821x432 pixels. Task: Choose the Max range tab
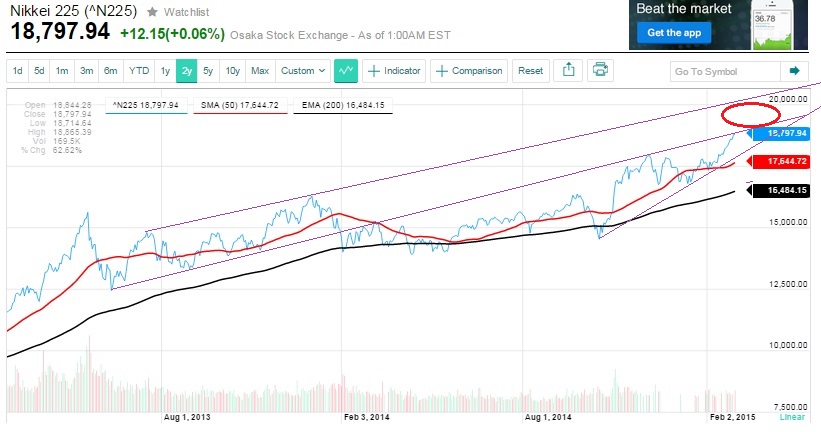tap(260, 71)
